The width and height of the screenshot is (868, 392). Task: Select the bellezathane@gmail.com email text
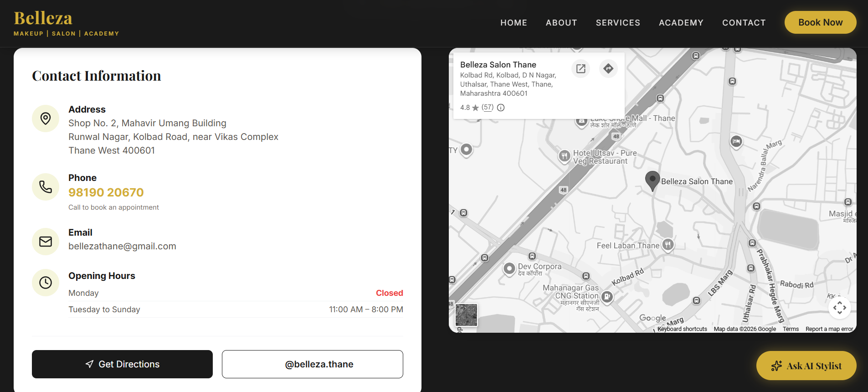(x=122, y=246)
